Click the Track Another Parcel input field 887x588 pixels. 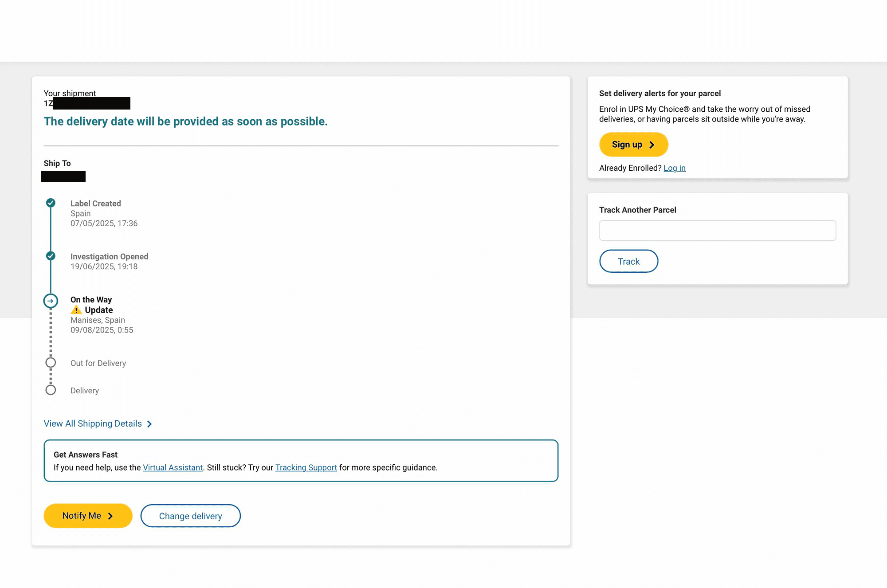point(717,230)
